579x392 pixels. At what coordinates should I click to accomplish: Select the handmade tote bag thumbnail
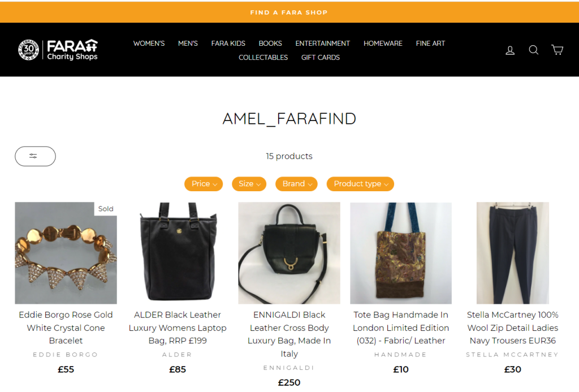pyautogui.click(x=401, y=253)
